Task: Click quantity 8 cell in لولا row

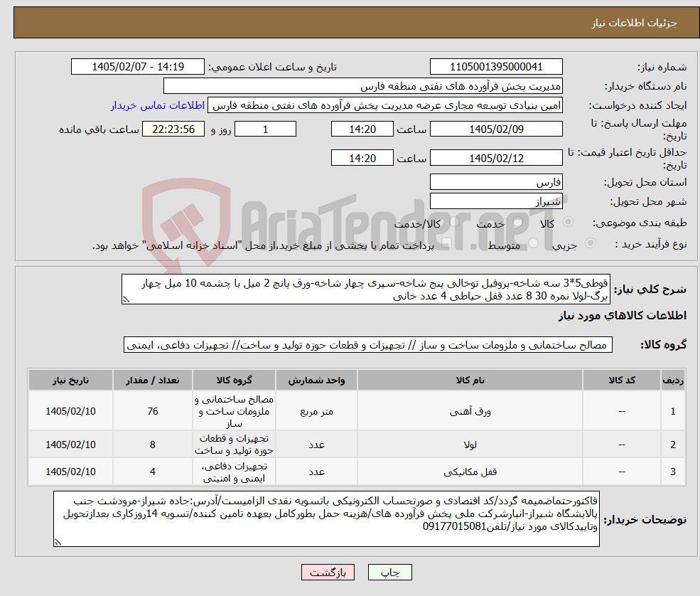Action: click(x=153, y=445)
